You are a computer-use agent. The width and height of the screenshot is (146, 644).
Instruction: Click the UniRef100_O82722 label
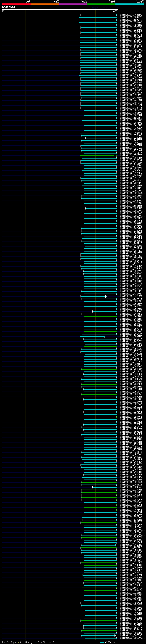tap(131, 87)
